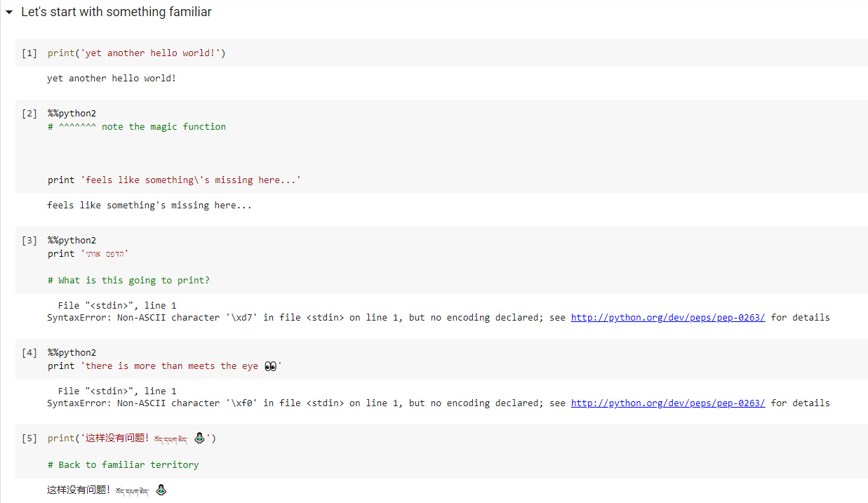The image size is (868, 503).
Task: Click the %%python2 magic in cell 4
Action: point(72,353)
